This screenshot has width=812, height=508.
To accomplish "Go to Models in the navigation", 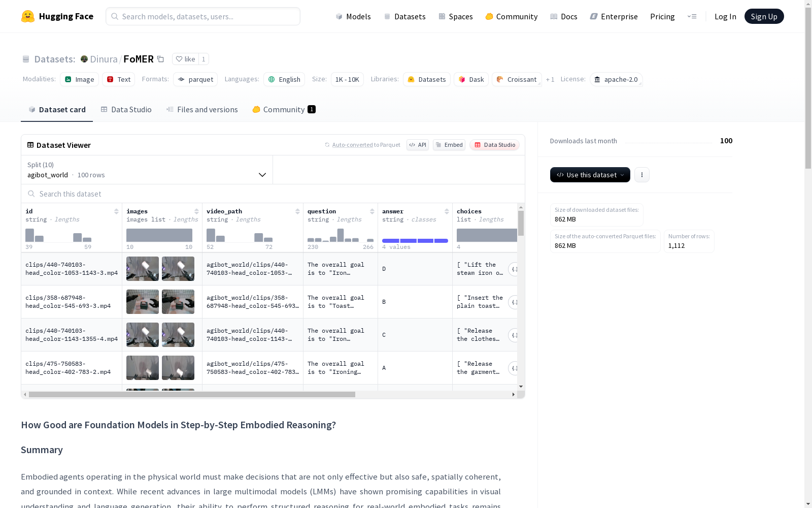I will pyautogui.click(x=353, y=16).
